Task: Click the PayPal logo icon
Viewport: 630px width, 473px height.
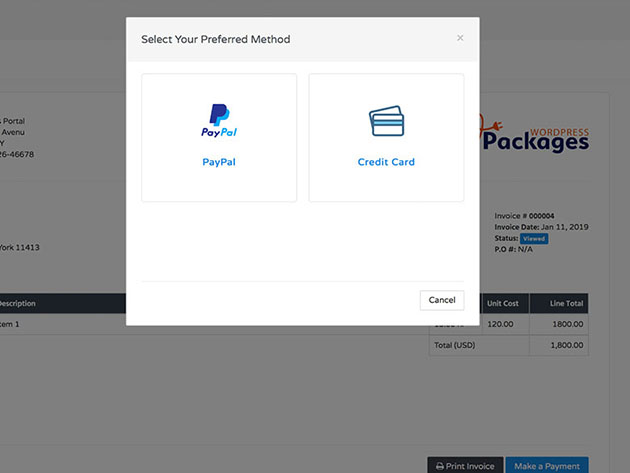Action: pos(219,120)
